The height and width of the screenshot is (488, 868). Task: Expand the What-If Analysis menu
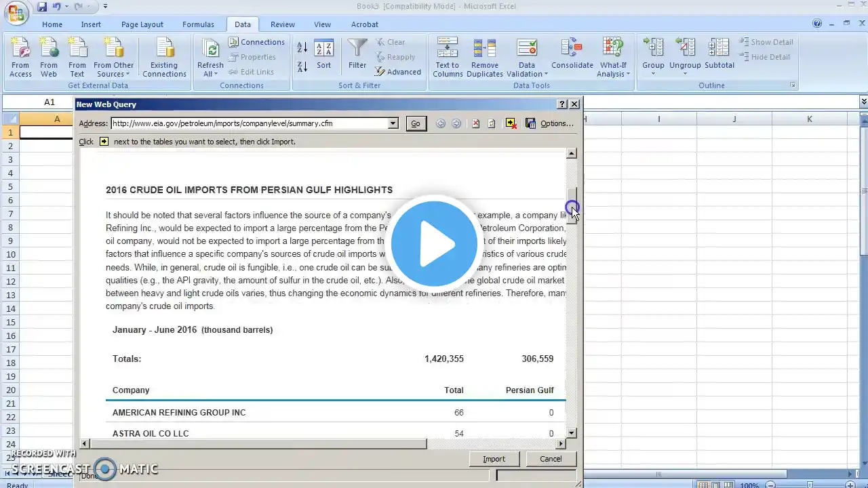point(613,58)
